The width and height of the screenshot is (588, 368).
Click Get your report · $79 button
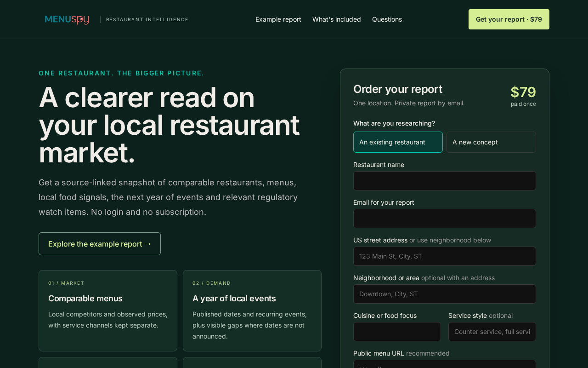pyautogui.click(x=509, y=19)
